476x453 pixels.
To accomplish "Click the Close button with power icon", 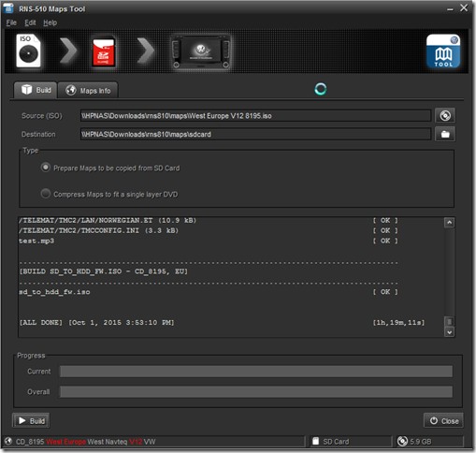I will [443, 421].
